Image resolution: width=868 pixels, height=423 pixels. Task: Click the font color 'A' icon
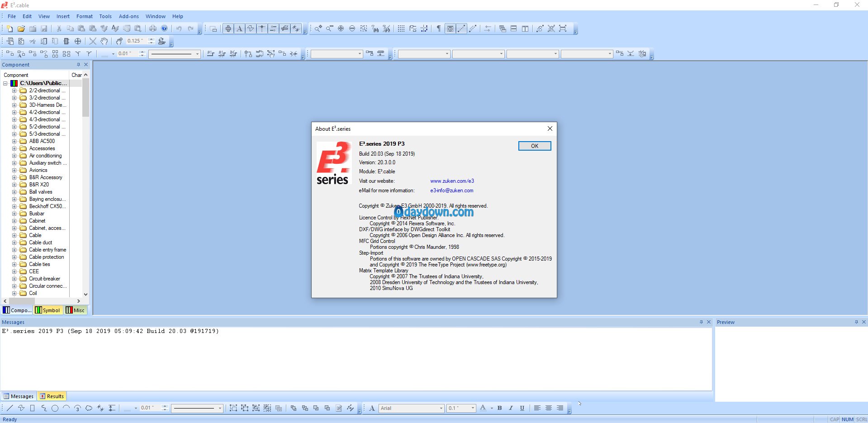[483, 408]
